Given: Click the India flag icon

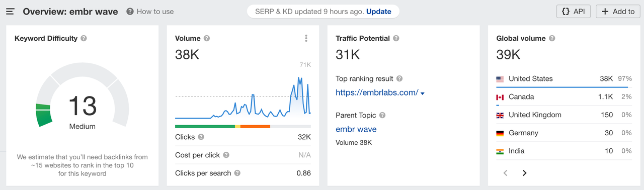Looking at the screenshot, I should (x=500, y=151).
